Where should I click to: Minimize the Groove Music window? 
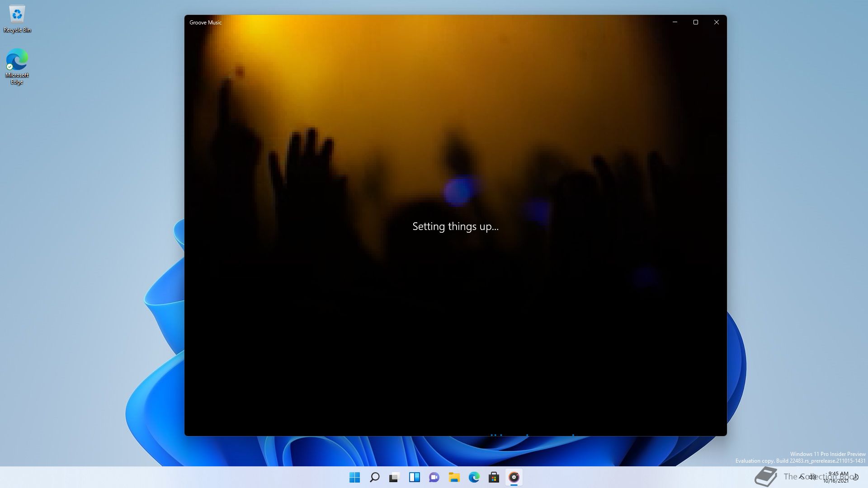675,22
